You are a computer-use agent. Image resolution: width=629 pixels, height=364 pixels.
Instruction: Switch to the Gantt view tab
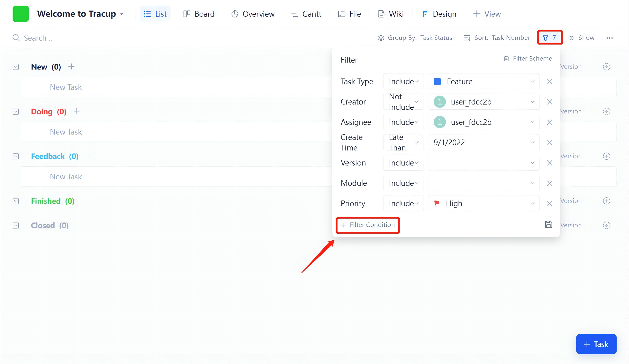306,14
